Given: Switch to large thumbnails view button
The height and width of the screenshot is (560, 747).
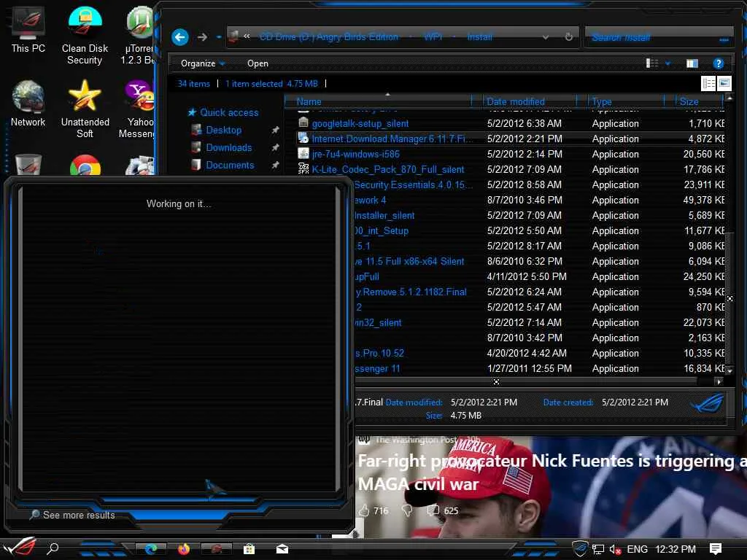Looking at the screenshot, I should tap(724, 83).
